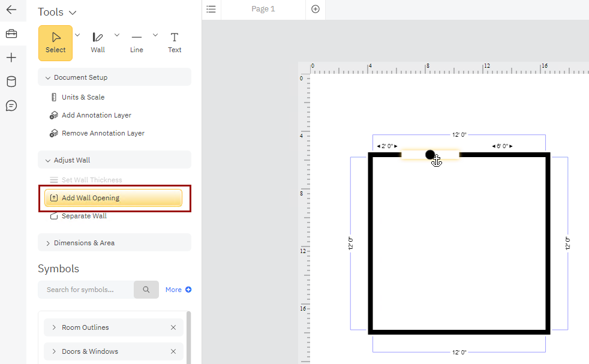
Task: Open the database sidebar icon
Action: (x=11, y=82)
